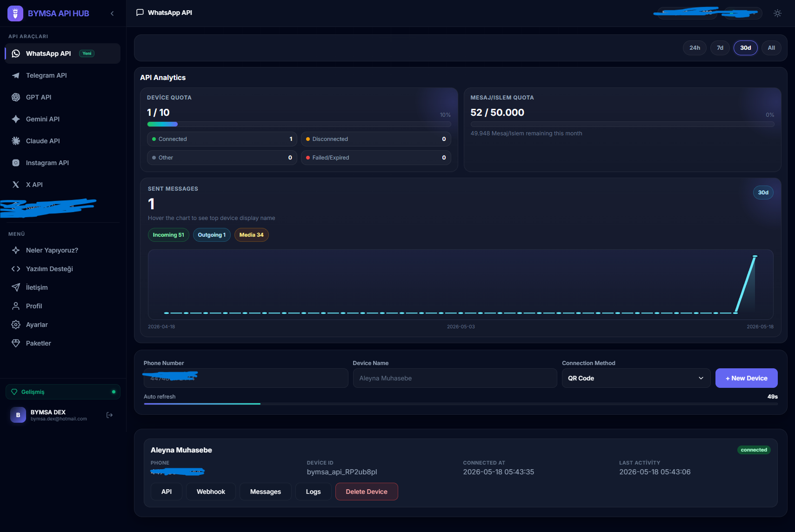Click the Neler Yapıyoruz sparkle icon
The width and height of the screenshot is (795, 532).
pos(16,250)
